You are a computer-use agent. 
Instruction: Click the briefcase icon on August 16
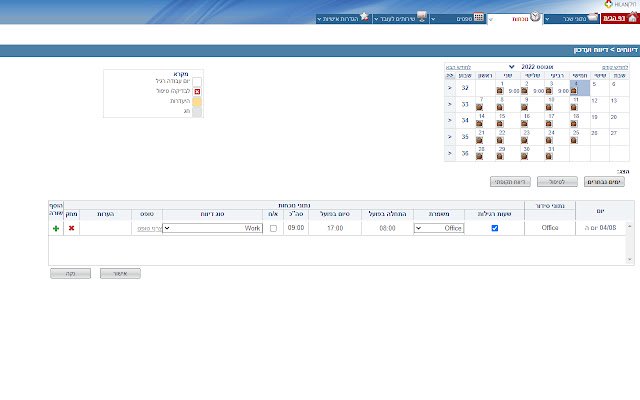pyautogui.click(x=524, y=124)
